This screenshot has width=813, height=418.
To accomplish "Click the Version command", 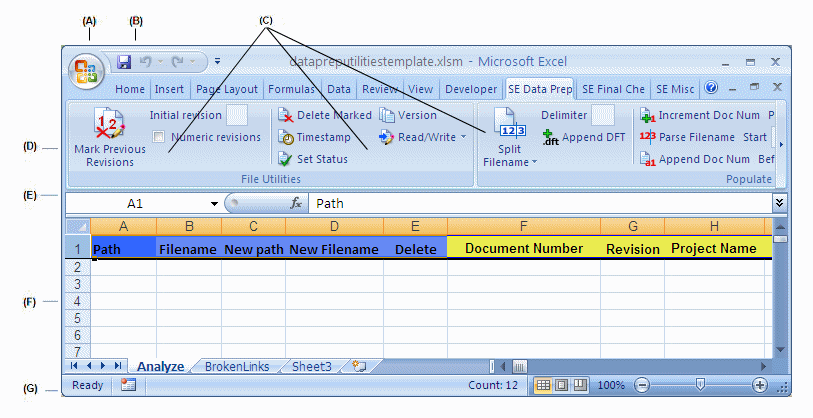I will (x=408, y=115).
